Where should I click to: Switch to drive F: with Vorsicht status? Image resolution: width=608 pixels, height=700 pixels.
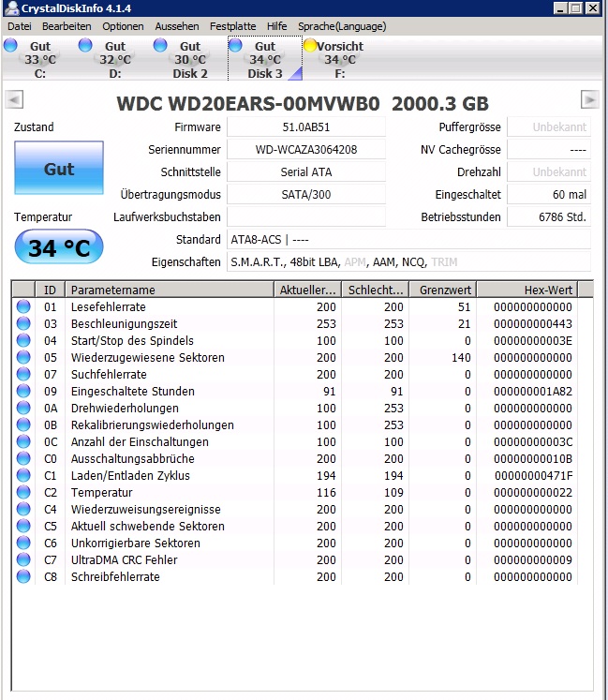coord(340,59)
